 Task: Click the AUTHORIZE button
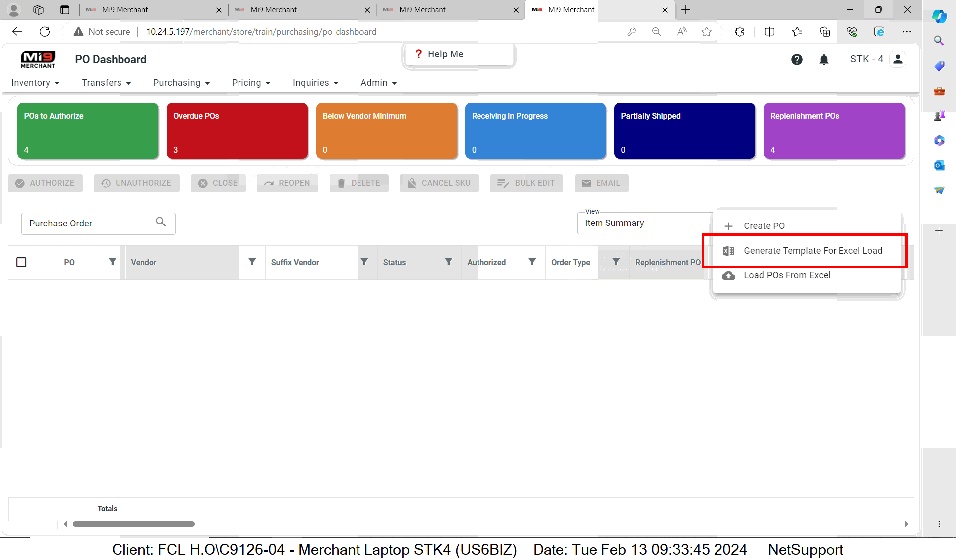coord(45,183)
